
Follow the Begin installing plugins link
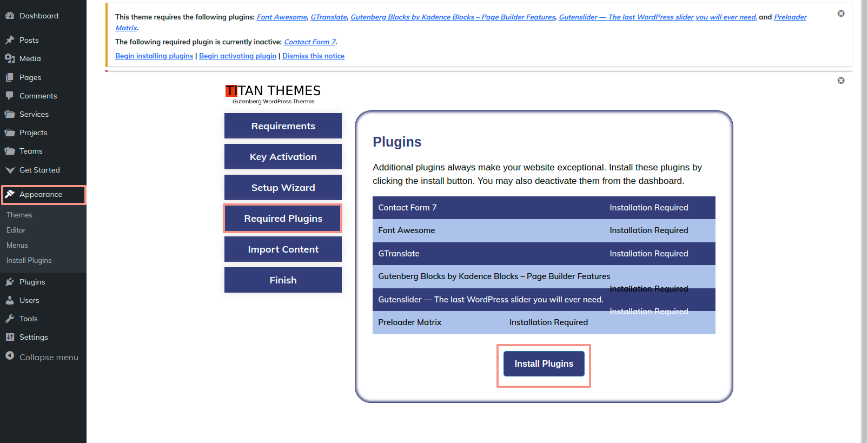[154, 56]
